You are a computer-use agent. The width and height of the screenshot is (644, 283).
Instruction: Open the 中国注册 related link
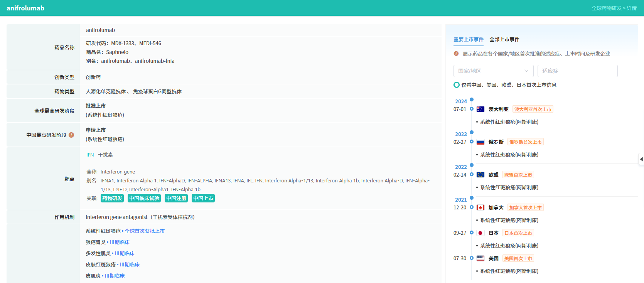point(176,198)
